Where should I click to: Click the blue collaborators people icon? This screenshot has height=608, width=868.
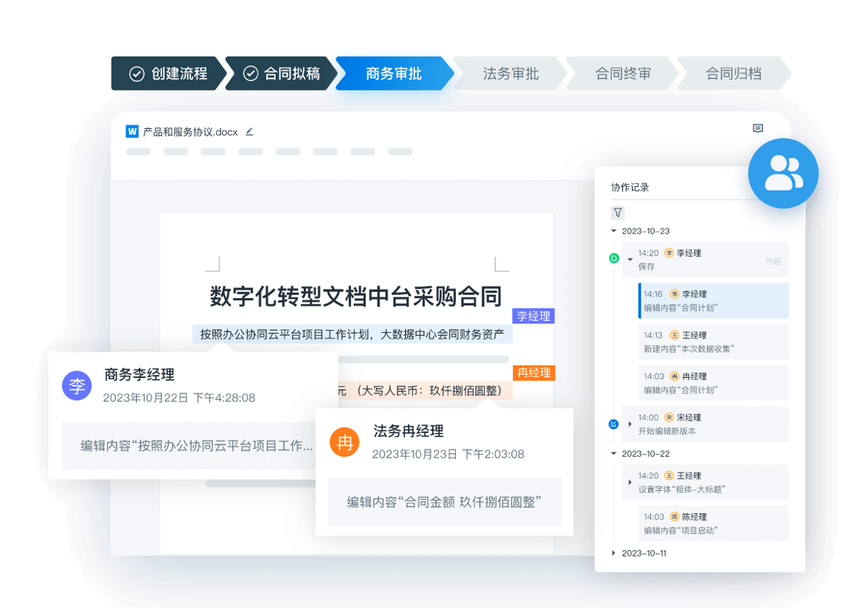[783, 173]
